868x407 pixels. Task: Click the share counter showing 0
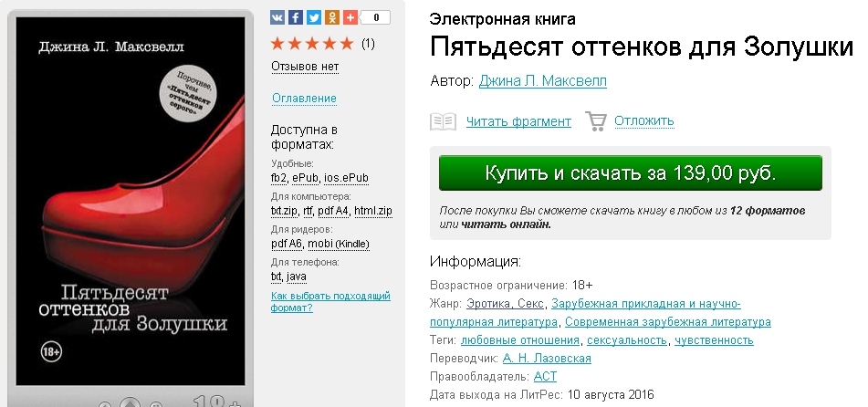tap(376, 17)
